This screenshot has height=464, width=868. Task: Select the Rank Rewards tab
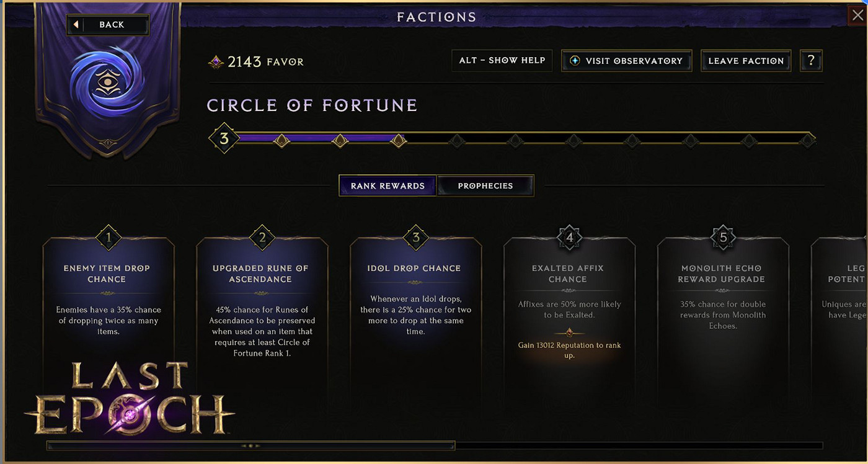[x=387, y=185]
